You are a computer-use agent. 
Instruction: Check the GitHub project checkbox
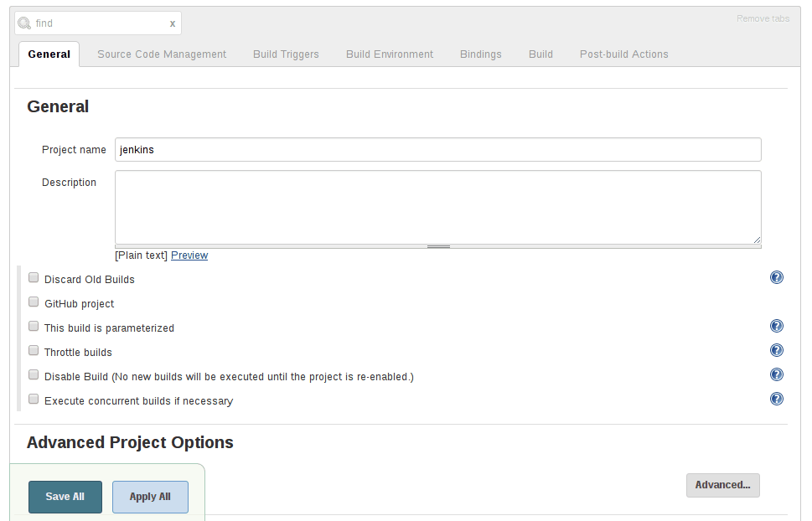(33, 301)
